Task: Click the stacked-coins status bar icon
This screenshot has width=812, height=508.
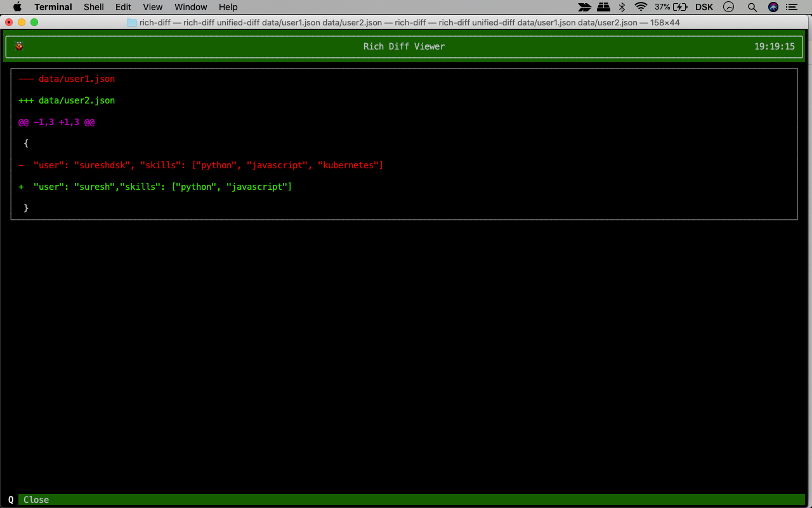Action: [x=603, y=7]
